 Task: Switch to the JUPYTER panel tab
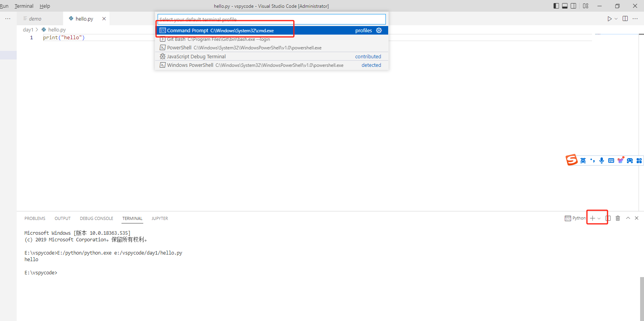tap(160, 218)
